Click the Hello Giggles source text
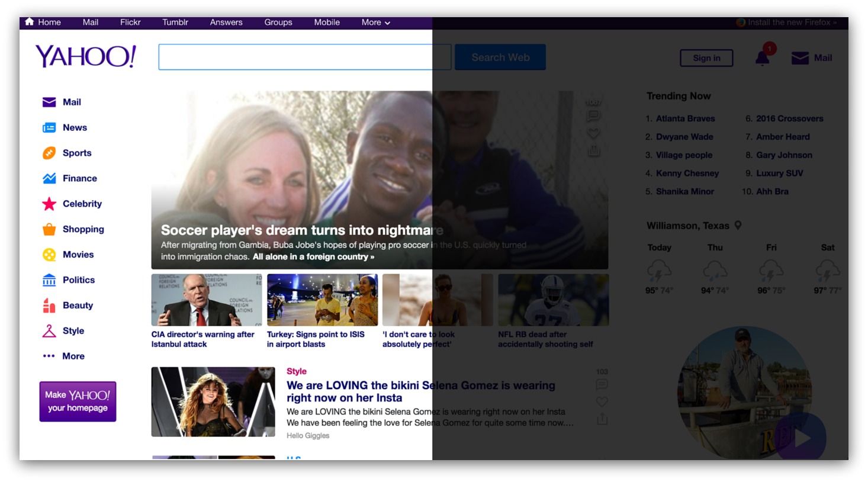 (x=308, y=436)
